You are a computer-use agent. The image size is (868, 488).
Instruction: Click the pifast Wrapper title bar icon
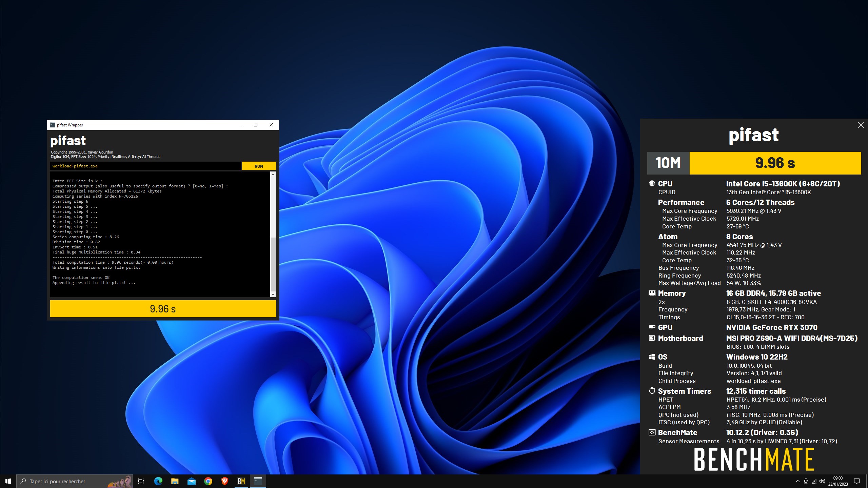pos(53,125)
